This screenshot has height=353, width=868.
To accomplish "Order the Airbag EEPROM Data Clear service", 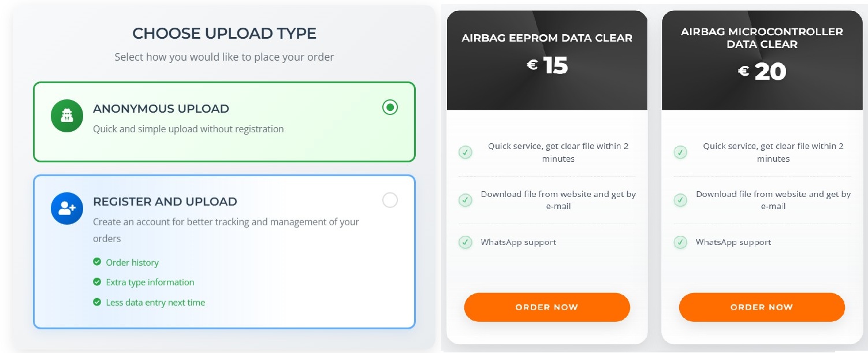I will coord(547,307).
